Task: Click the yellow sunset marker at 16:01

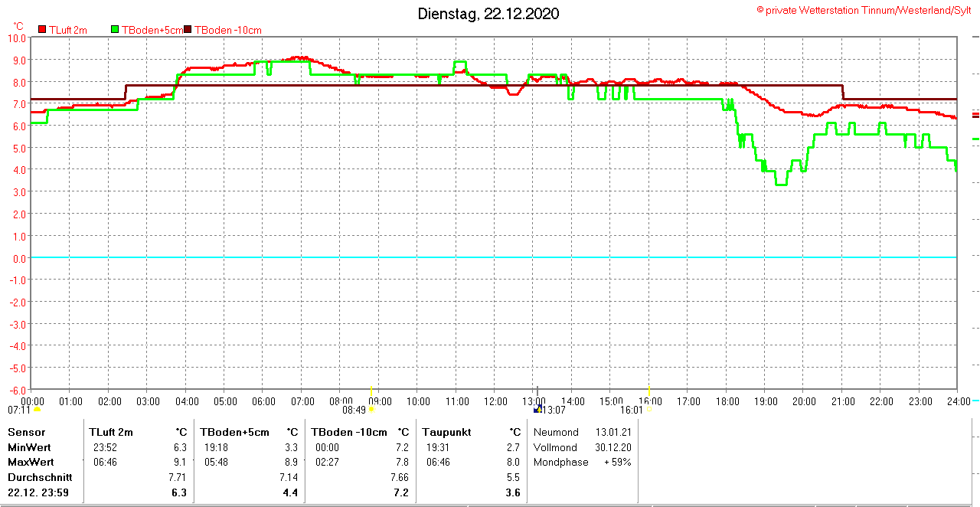Action: [x=649, y=409]
